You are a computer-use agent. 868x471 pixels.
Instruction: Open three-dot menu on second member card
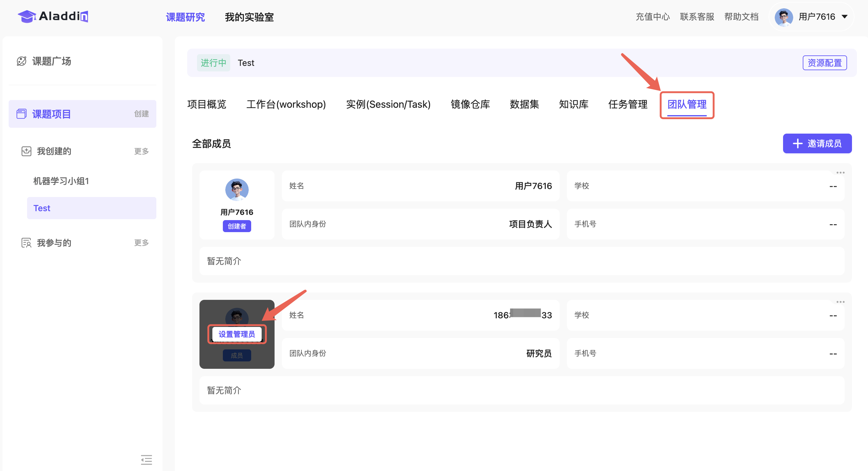(x=840, y=302)
